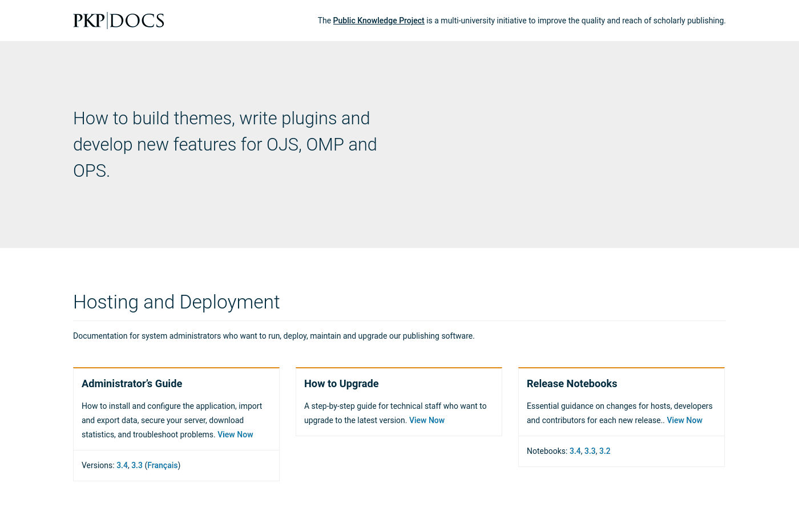The height and width of the screenshot is (532, 799).
Task: Click the PKP DOCS logo
Action: [118, 21]
